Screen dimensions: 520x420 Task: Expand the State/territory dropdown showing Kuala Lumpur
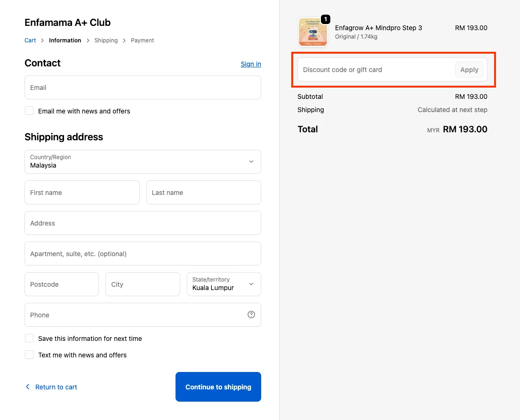[224, 284]
